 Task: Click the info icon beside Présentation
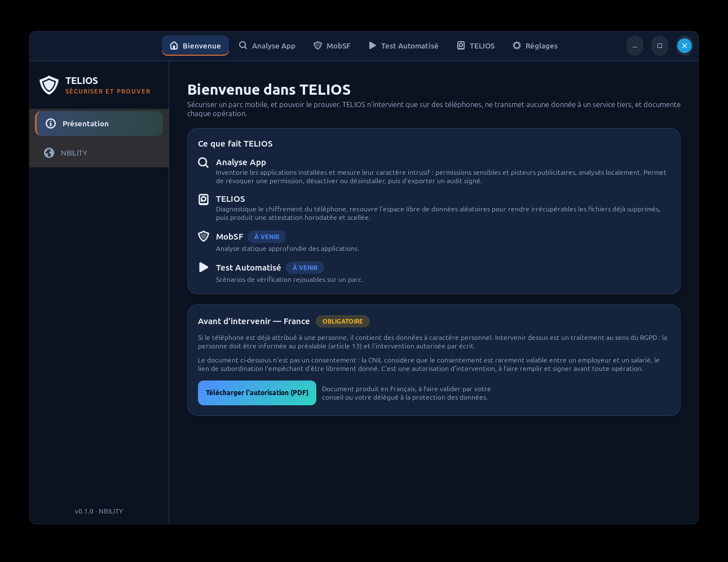click(x=51, y=123)
